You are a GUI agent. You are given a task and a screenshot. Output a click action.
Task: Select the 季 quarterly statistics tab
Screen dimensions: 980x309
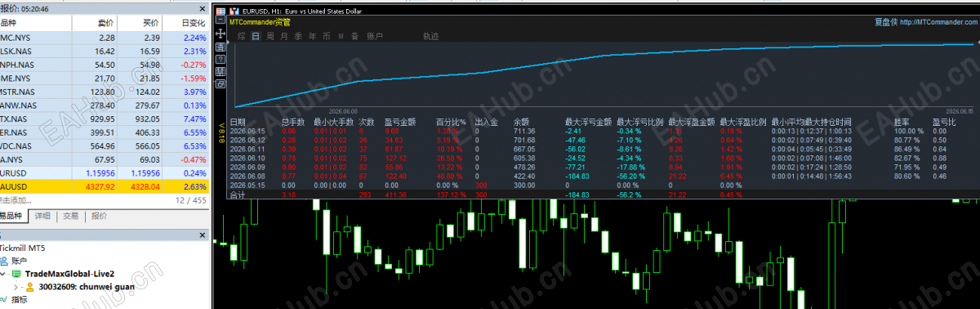click(x=298, y=37)
